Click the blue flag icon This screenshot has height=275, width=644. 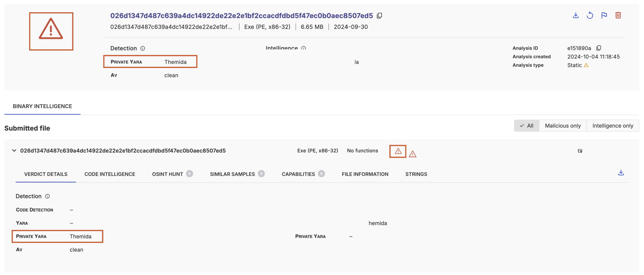coord(604,15)
